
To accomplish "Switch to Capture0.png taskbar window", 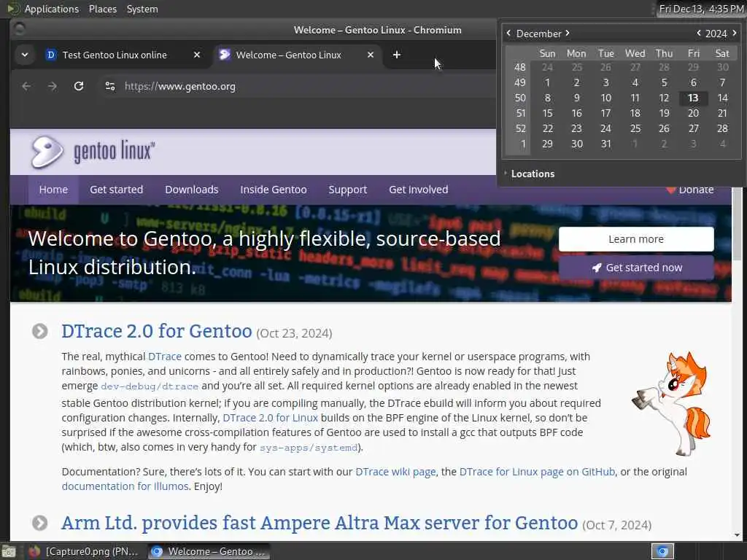I will [83, 551].
